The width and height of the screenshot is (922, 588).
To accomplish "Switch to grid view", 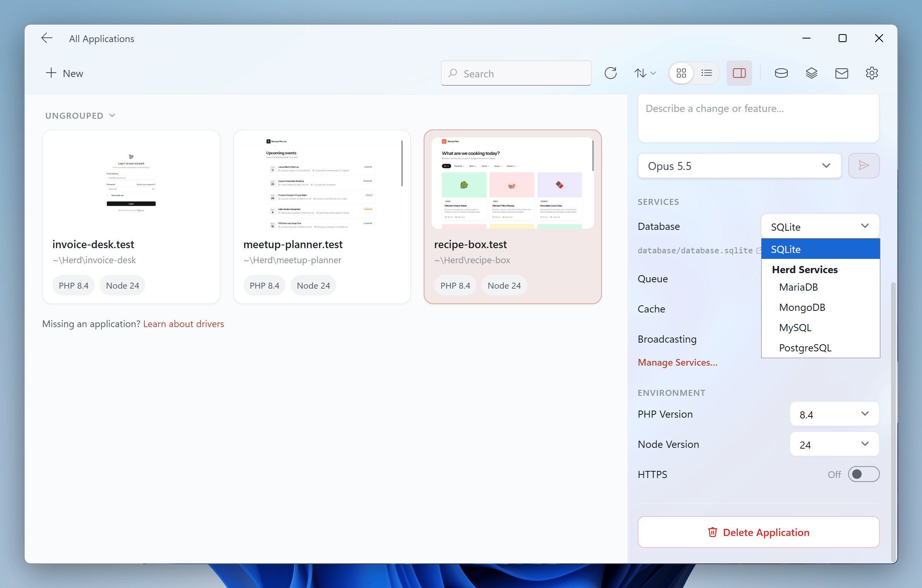I will coord(681,73).
